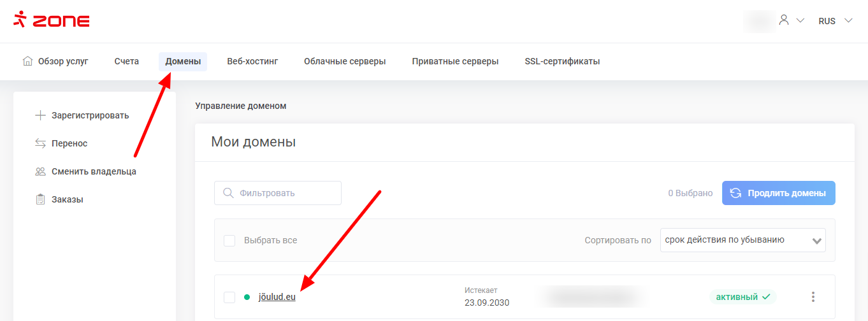Tick the Выбрать все checkbox

tap(229, 240)
